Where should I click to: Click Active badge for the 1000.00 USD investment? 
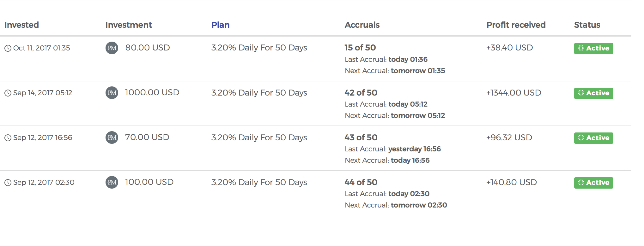[x=593, y=93]
